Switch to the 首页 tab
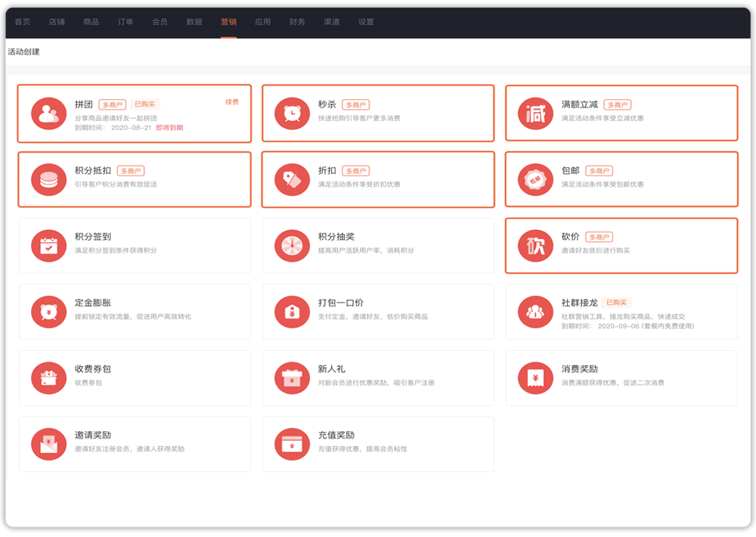The width and height of the screenshot is (756, 537). click(x=23, y=22)
